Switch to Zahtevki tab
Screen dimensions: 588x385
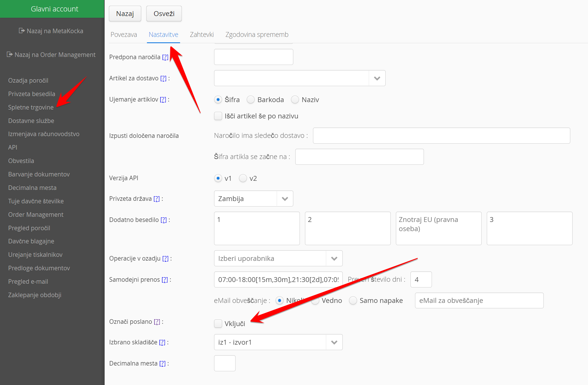click(202, 35)
